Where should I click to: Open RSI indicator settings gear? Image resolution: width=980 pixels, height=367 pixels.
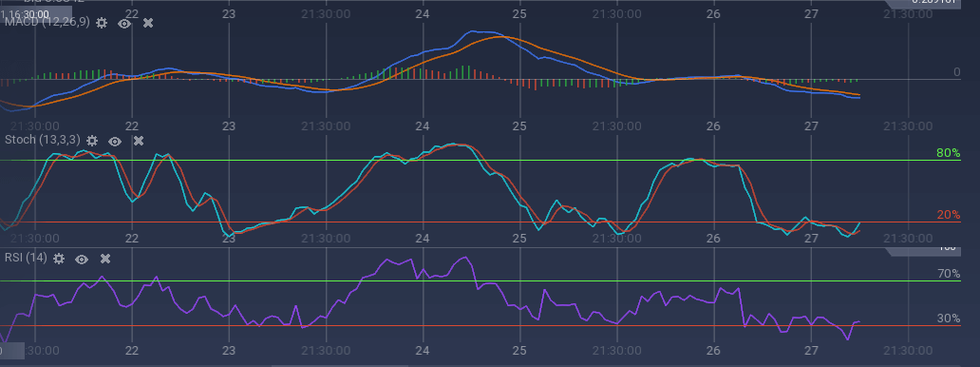tap(59, 258)
